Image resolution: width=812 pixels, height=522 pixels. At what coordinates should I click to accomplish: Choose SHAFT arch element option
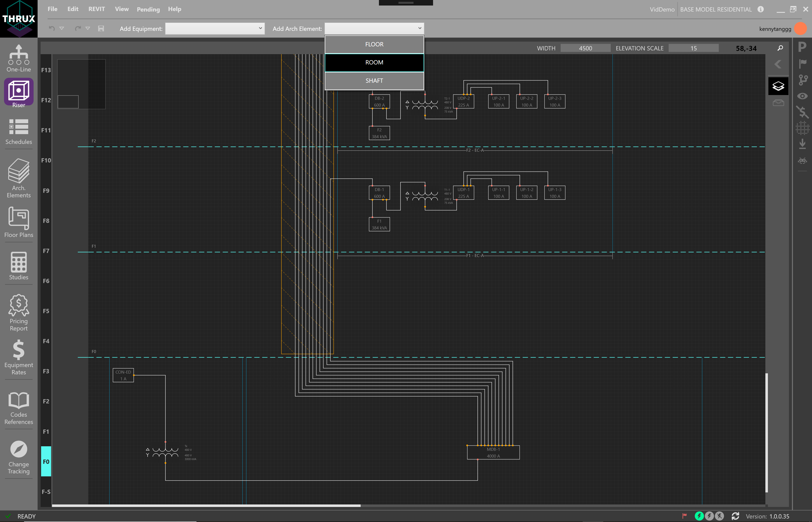coord(374,81)
